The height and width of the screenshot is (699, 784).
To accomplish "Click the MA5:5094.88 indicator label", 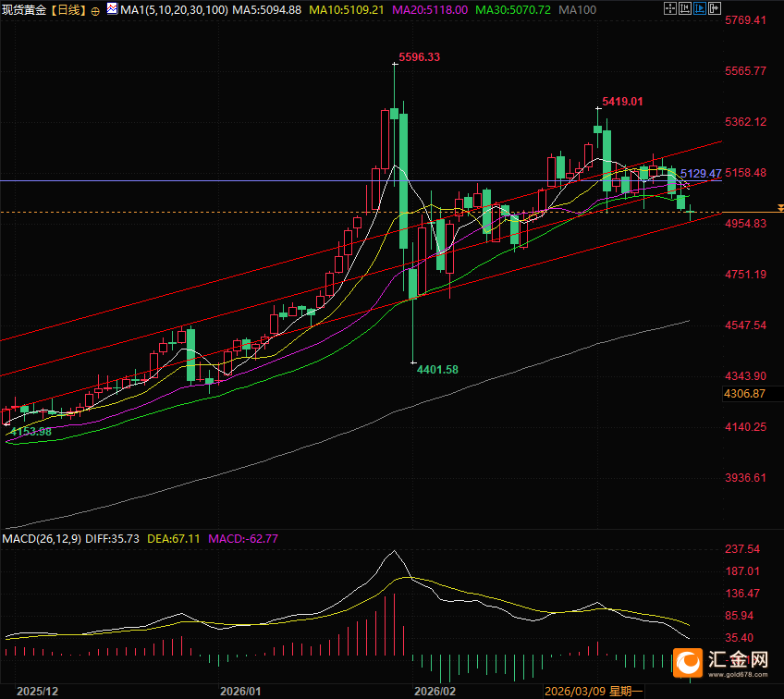I will (267, 10).
